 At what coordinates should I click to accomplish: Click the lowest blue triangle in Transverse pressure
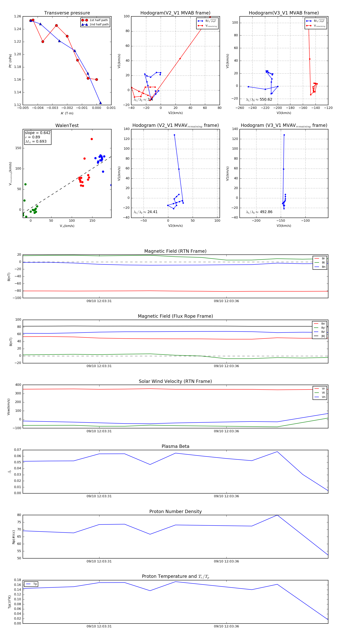100,103
